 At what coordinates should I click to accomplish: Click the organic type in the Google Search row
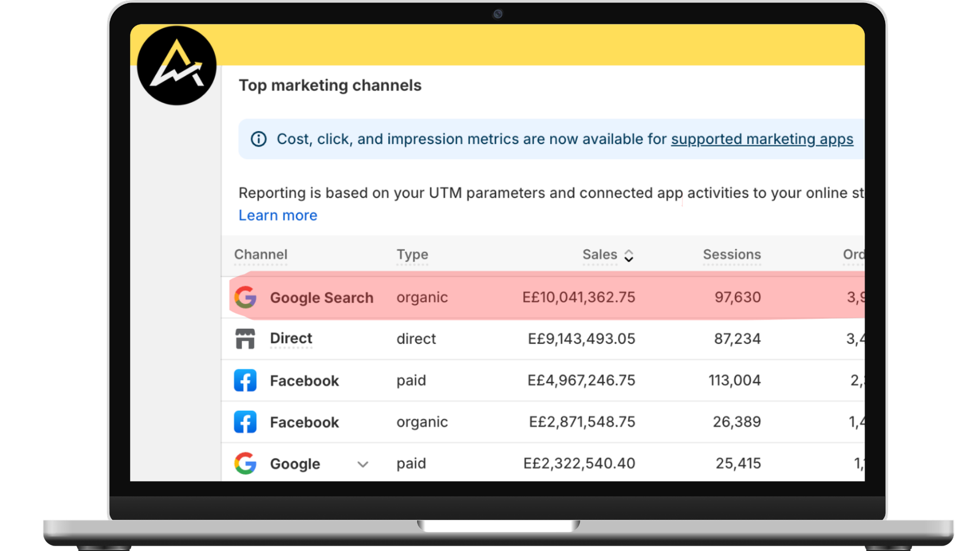pos(422,298)
